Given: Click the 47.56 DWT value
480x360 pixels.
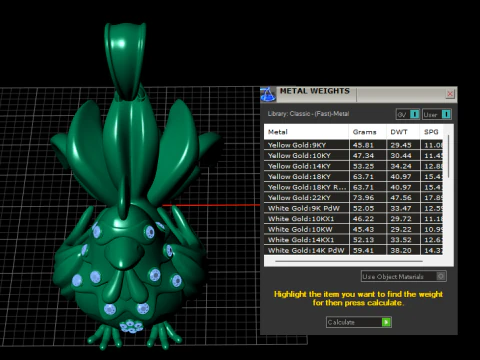Looking at the screenshot, I should click(401, 198).
